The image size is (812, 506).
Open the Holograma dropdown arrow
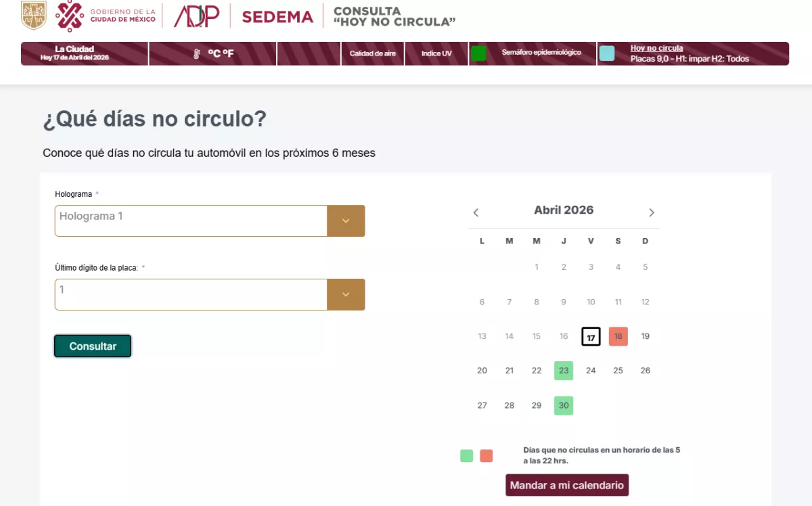[346, 221]
